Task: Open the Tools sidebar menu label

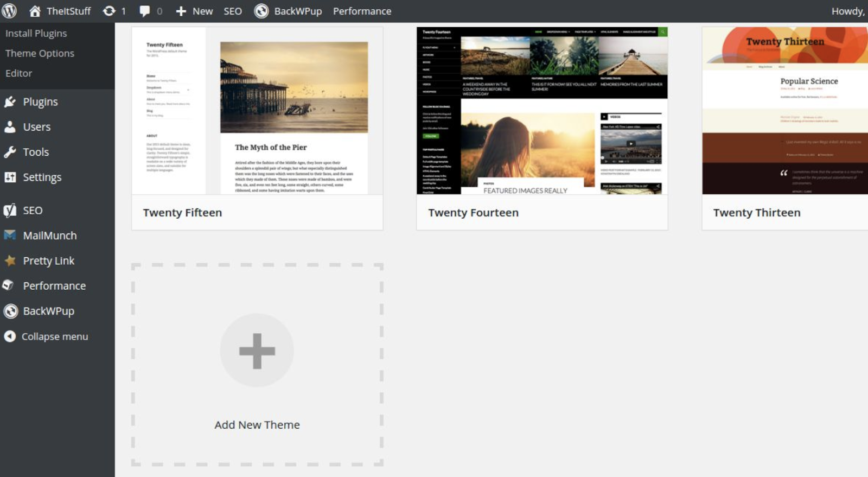Action: click(36, 152)
